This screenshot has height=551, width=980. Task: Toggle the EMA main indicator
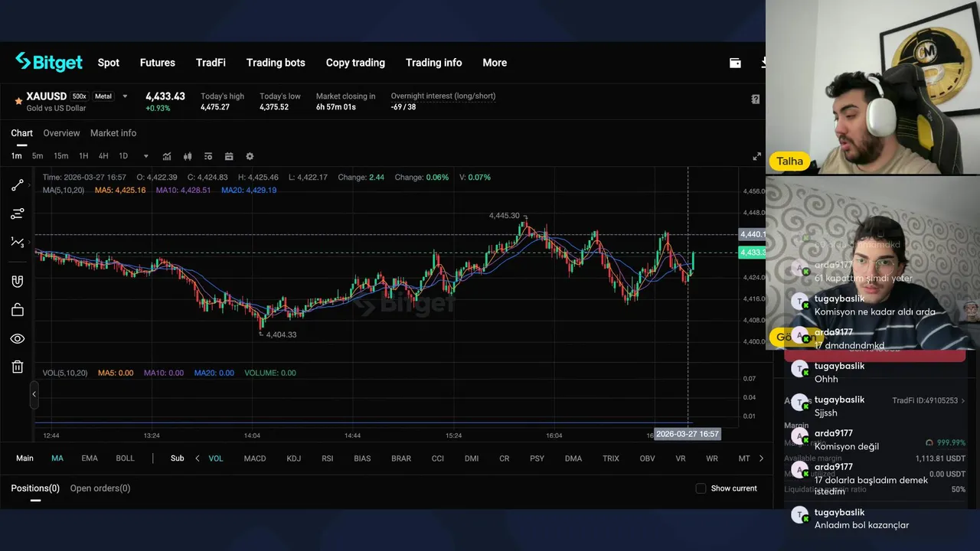pyautogui.click(x=90, y=458)
